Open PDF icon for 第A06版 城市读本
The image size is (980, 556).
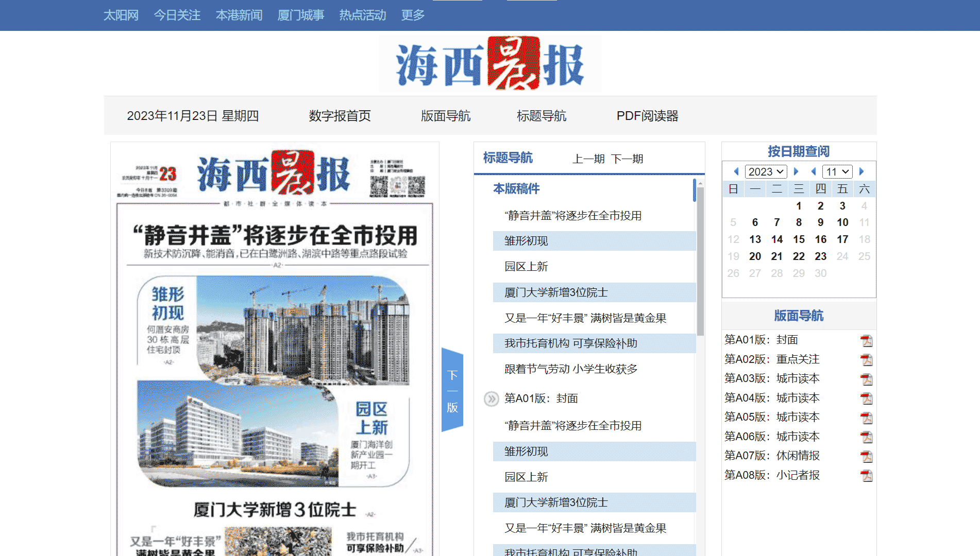pos(866,437)
